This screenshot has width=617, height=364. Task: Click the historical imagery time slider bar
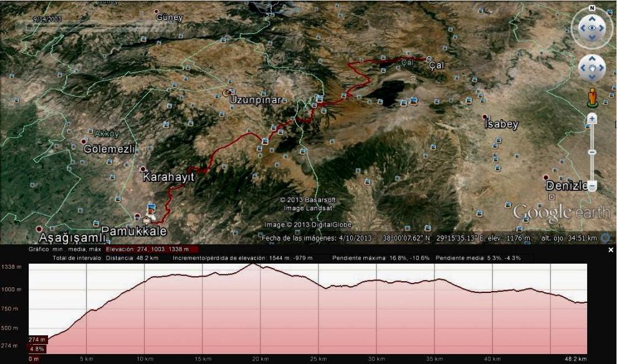[93, 26]
